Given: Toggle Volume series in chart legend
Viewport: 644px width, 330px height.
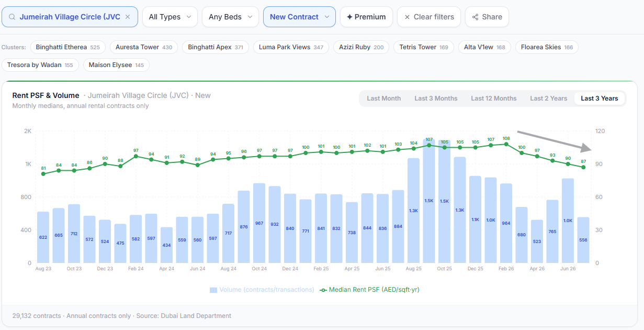Looking at the screenshot, I should 262,290.
